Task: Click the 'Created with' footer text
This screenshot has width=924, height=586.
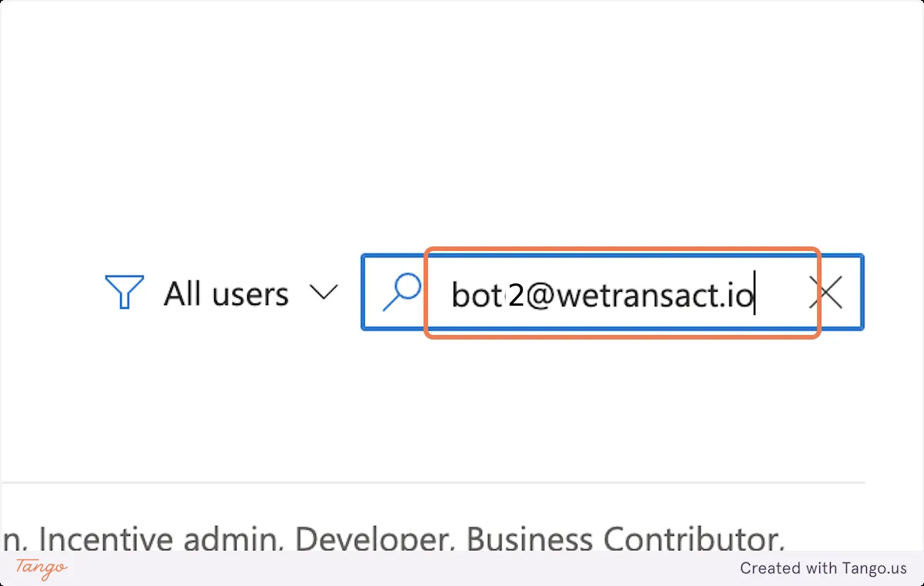Action: pyautogui.click(x=788, y=568)
